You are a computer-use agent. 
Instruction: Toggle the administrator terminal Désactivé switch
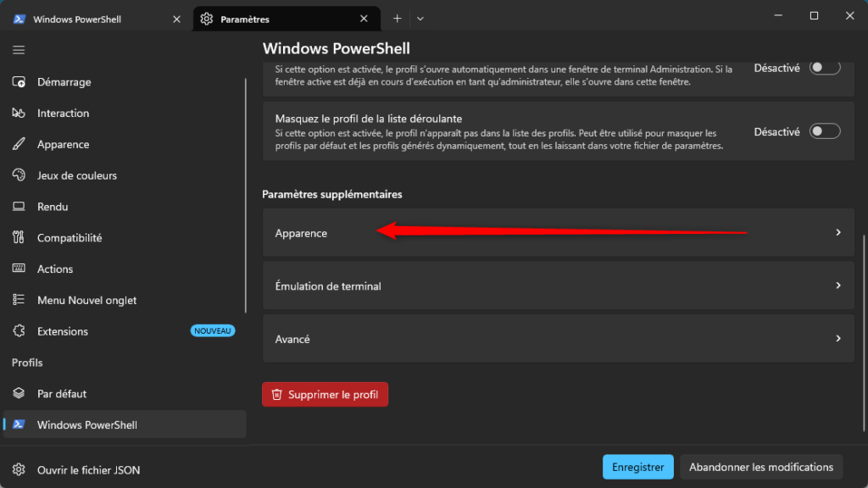coord(825,68)
